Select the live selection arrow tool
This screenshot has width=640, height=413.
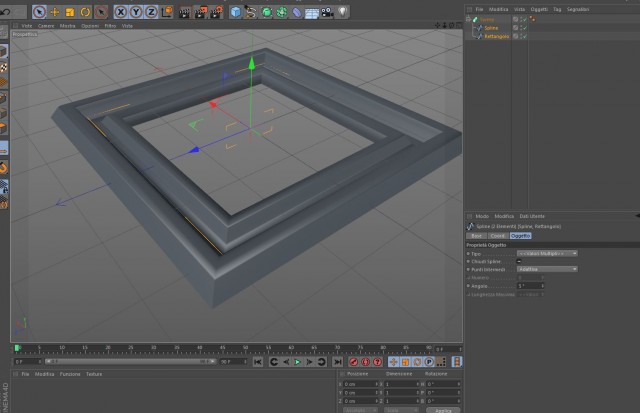[x=39, y=12]
